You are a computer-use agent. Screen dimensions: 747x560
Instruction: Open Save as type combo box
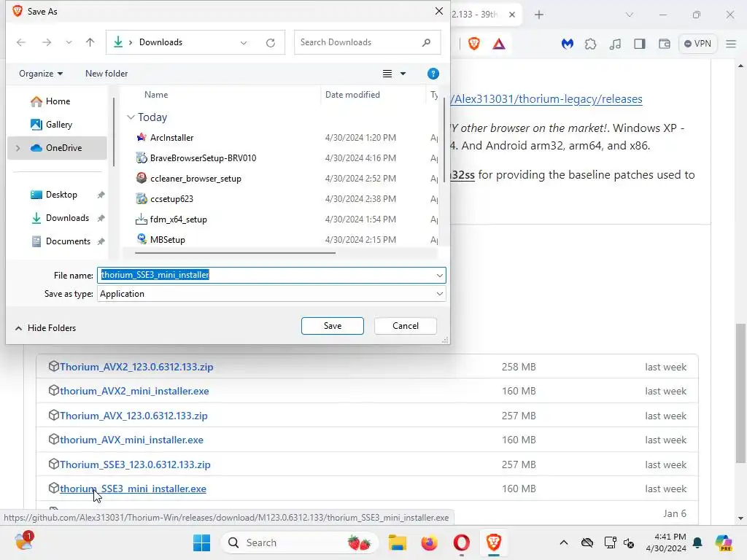tap(271, 294)
